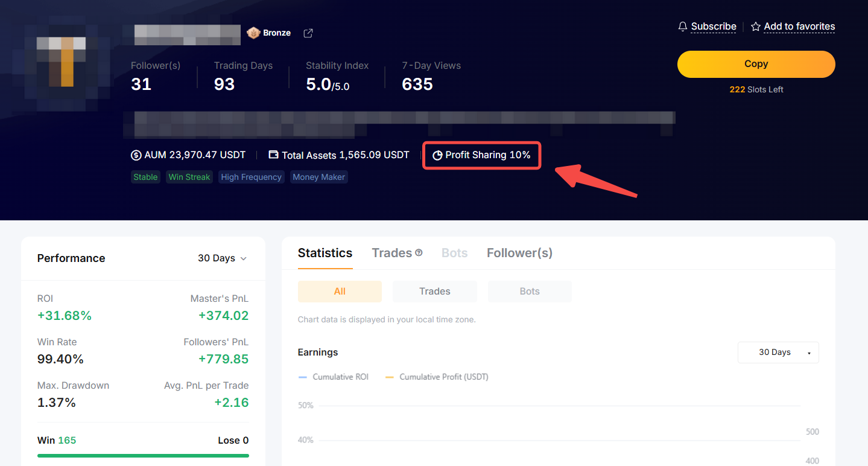Viewport: 868px width, 466px height.
Task: Toggle the Cumulative ROI legend series
Action: [x=334, y=377]
